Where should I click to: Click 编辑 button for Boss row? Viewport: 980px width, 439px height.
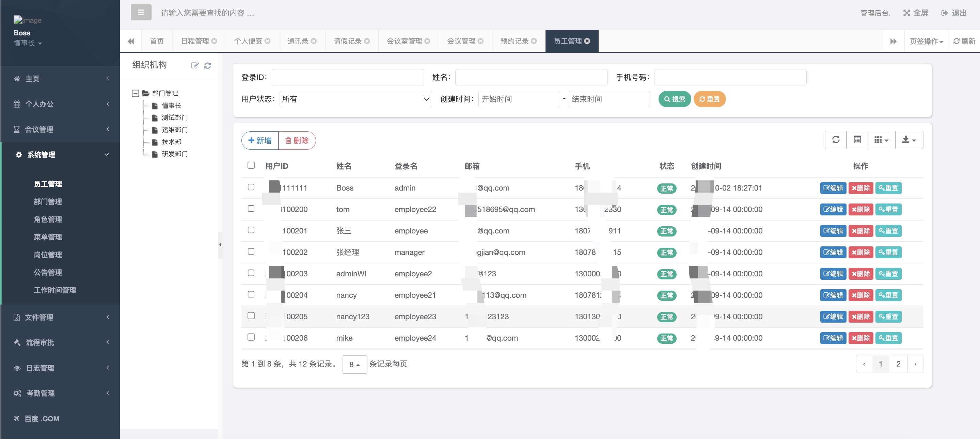click(833, 188)
